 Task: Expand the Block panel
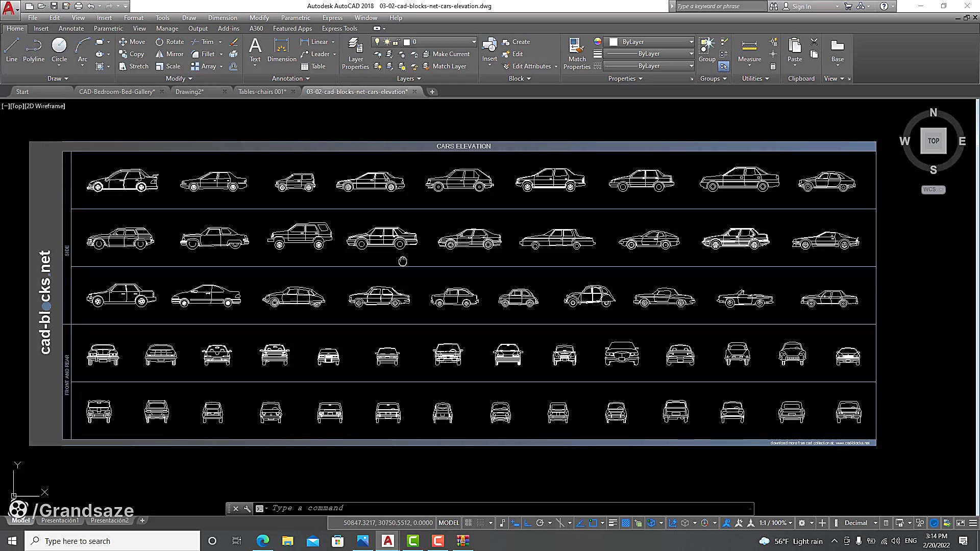pyautogui.click(x=520, y=79)
